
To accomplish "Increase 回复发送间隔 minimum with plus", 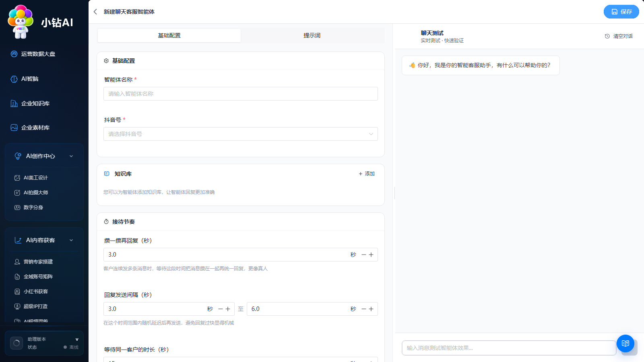I will [x=228, y=309].
